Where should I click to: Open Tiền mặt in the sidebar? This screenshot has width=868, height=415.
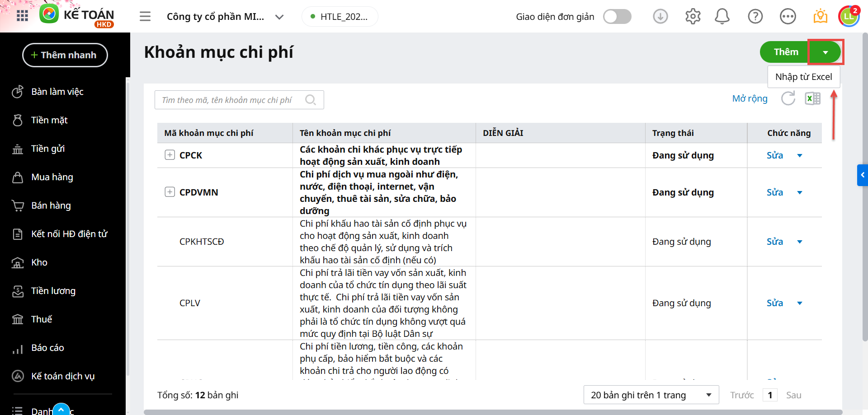click(49, 120)
